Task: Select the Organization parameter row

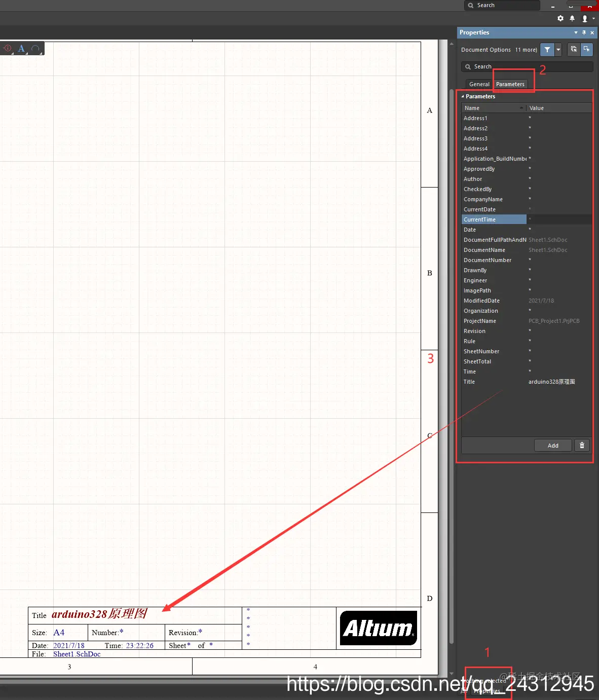Action: [x=527, y=311]
